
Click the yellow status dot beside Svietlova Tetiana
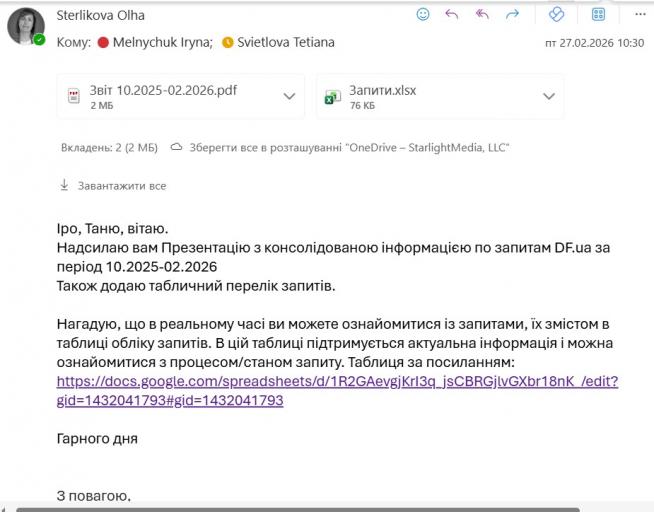228,43
